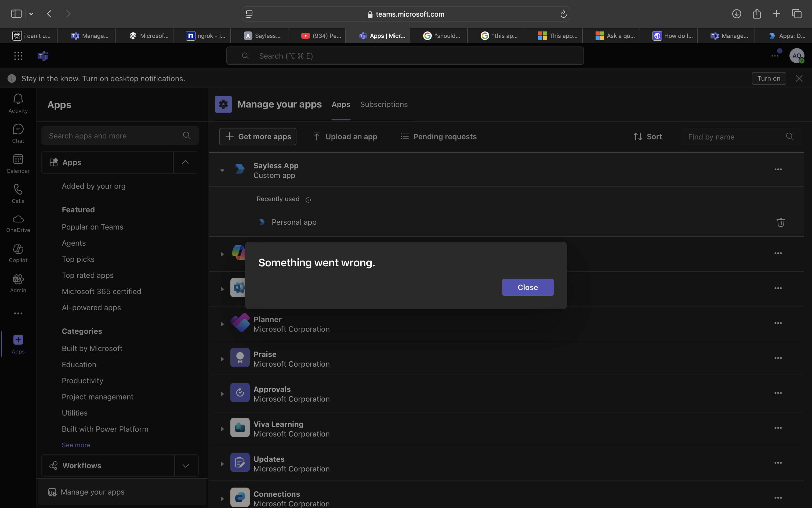Open Safari downloads icon
Image resolution: width=812 pixels, height=508 pixels.
point(737,14)
